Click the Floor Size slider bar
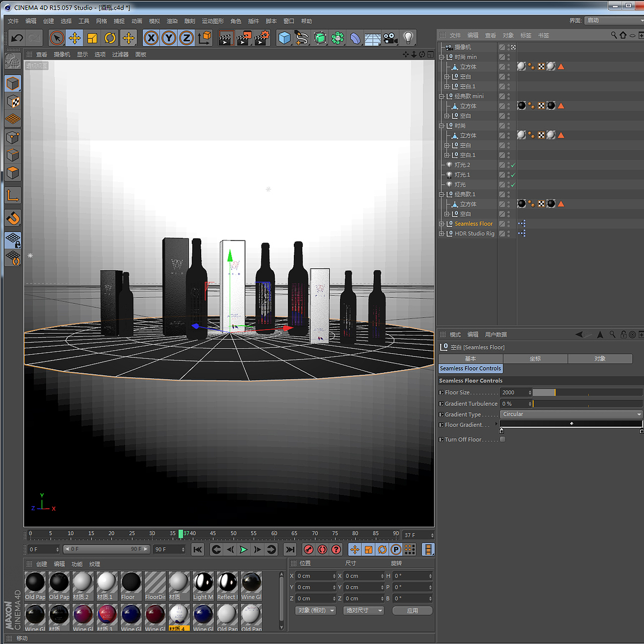 point(588,392)
